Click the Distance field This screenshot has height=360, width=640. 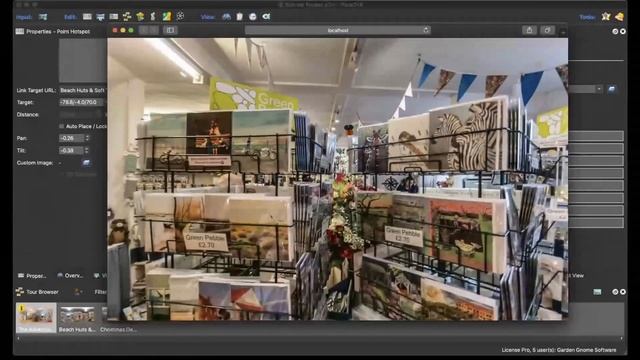coord(80,115)
